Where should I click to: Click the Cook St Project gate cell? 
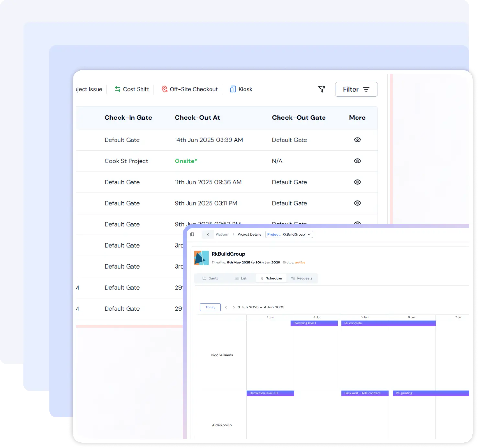click(126, 161)
